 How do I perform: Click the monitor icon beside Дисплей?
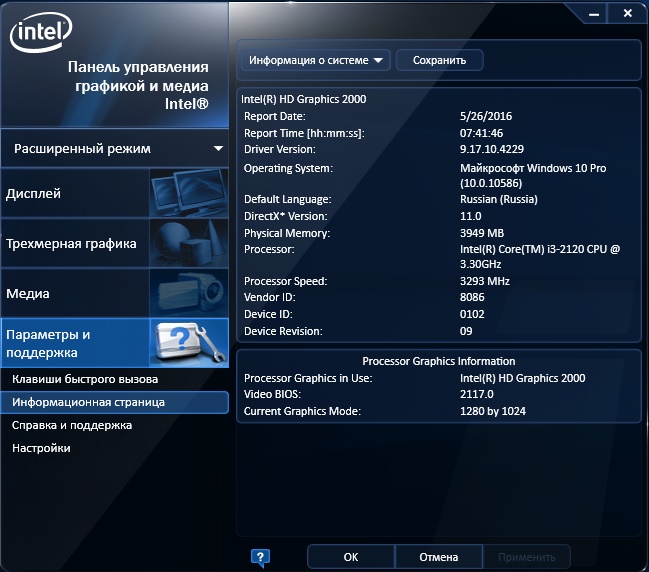pyautogui.click(x=189, y=193)
